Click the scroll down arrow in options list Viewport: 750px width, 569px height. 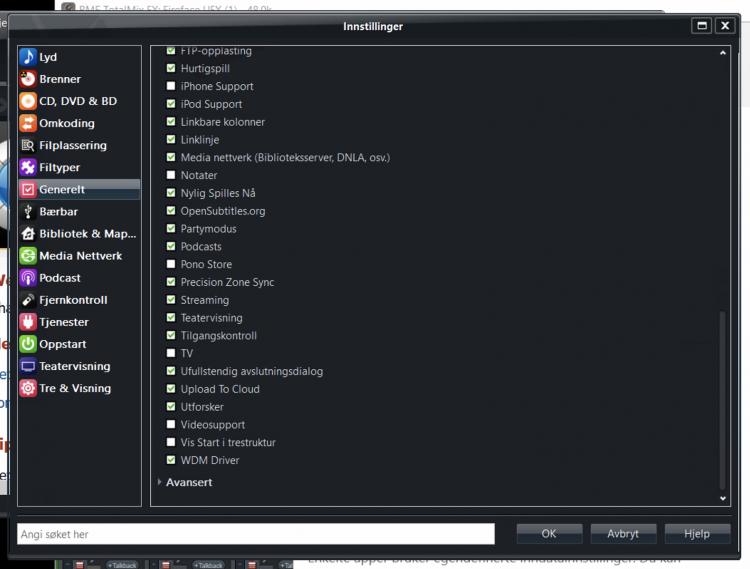pos(723,498)
